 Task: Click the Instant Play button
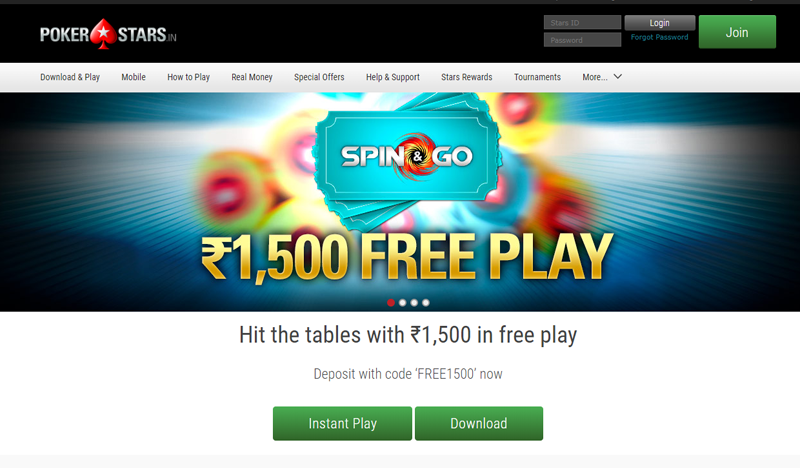342,424
